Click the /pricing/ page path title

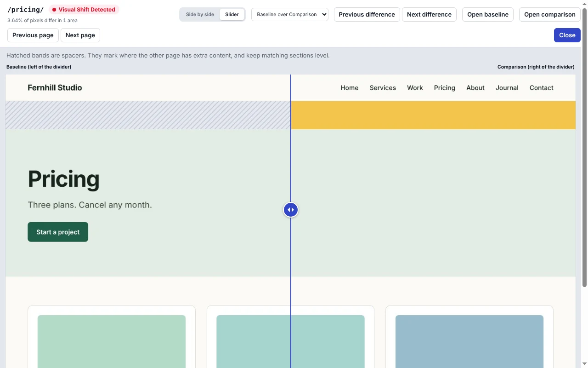click(x=26, y=10)
